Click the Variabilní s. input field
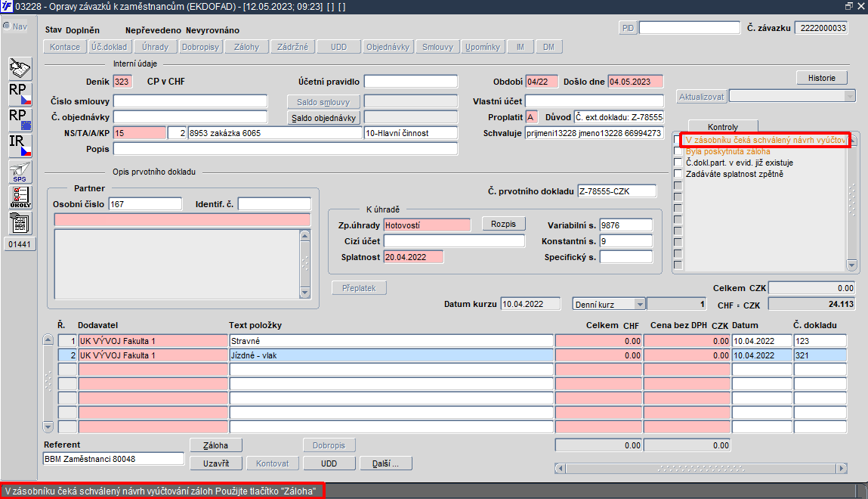This screenshot has height=499, width=868. (x=626, y=225)
